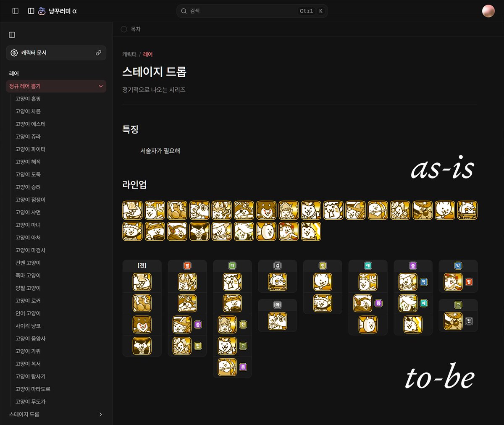This screenshot has height=425, width=504.
Task: Open 고양이 도둑 in the sidebar
Action: point(28,174)
